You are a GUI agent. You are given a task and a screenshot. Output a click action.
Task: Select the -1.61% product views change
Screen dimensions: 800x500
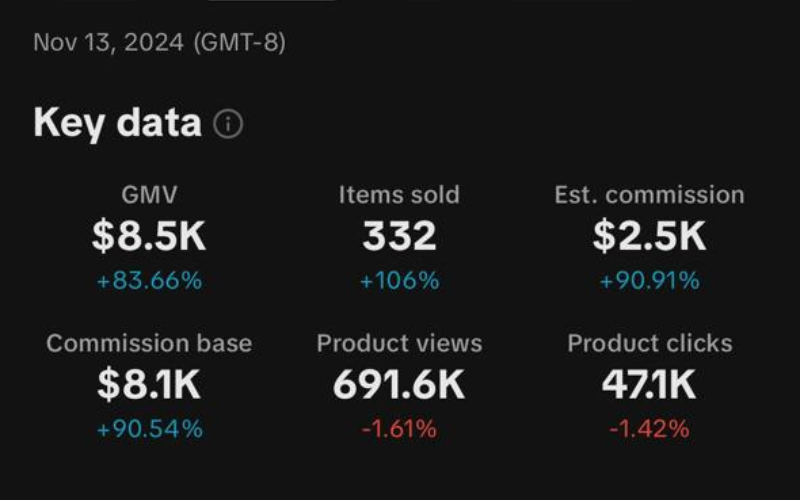[399, 429]
